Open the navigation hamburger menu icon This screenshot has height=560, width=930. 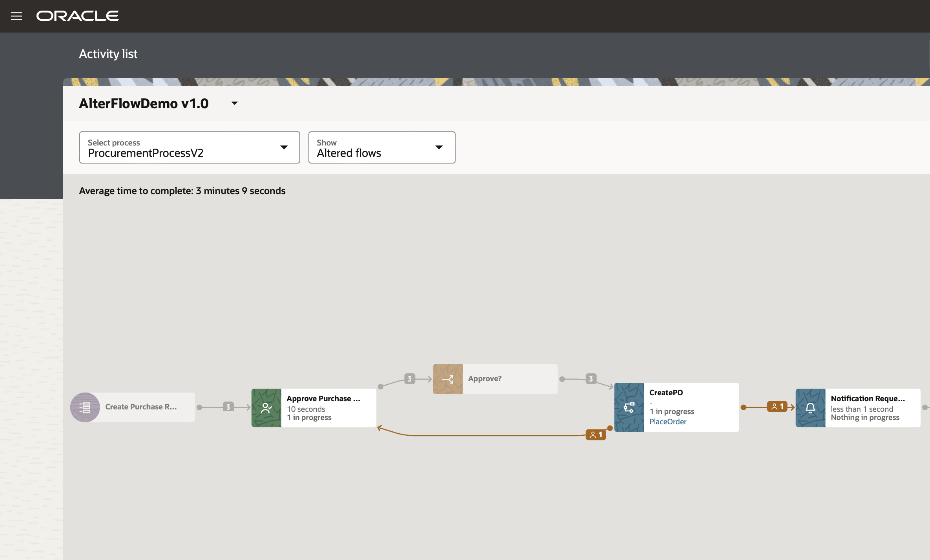(x=16, y=16)
